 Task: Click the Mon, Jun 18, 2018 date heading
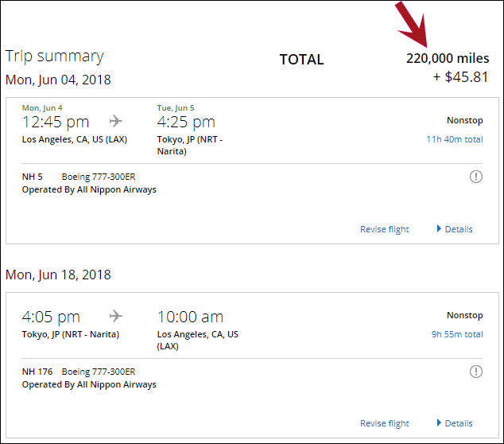click(x=58, y=275)
